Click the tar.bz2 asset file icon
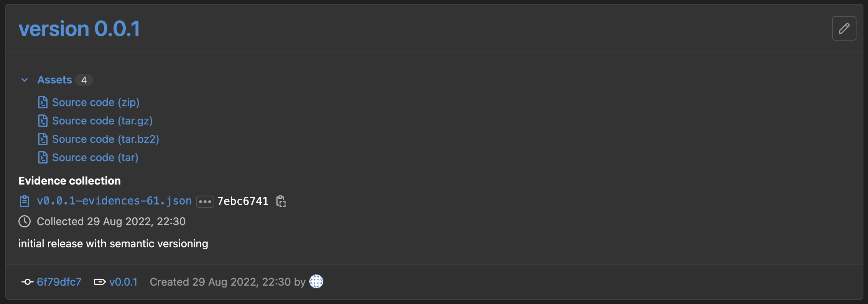The width and height of the screenshot is (868, 304). 43,139
